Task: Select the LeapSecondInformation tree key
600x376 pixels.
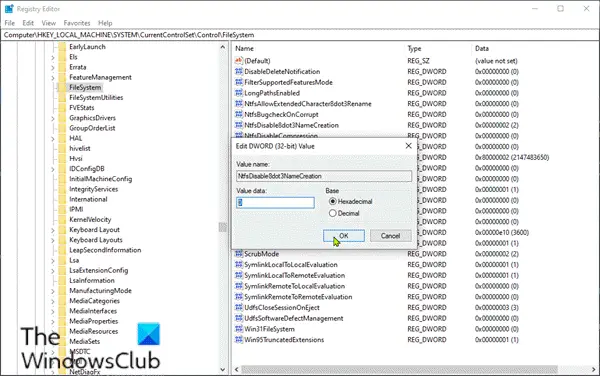Action: 105,250
